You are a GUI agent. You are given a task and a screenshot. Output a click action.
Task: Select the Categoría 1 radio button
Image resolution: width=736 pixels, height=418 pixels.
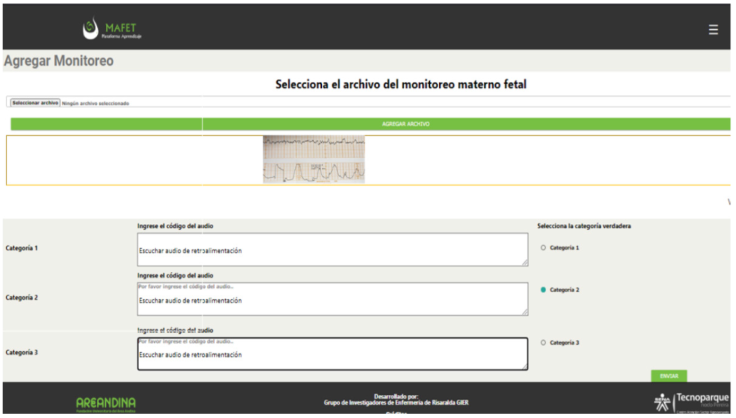click(x=543, y=247)
